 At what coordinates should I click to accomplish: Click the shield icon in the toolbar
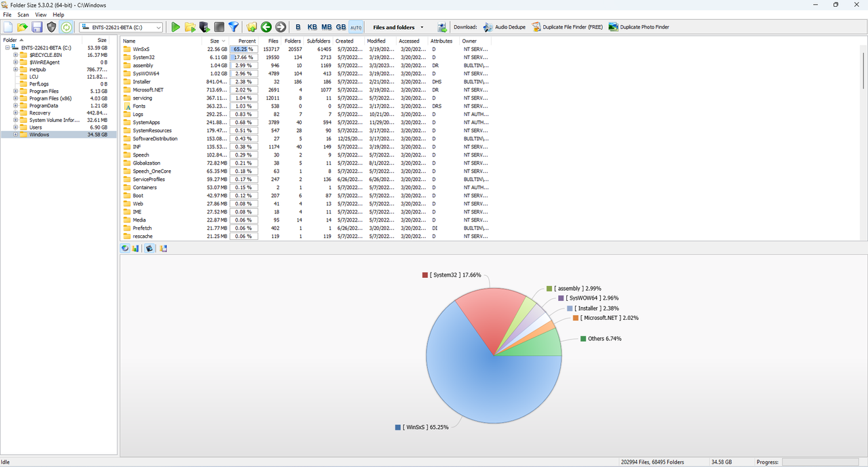pyautogui.click(x=51, y=27)
